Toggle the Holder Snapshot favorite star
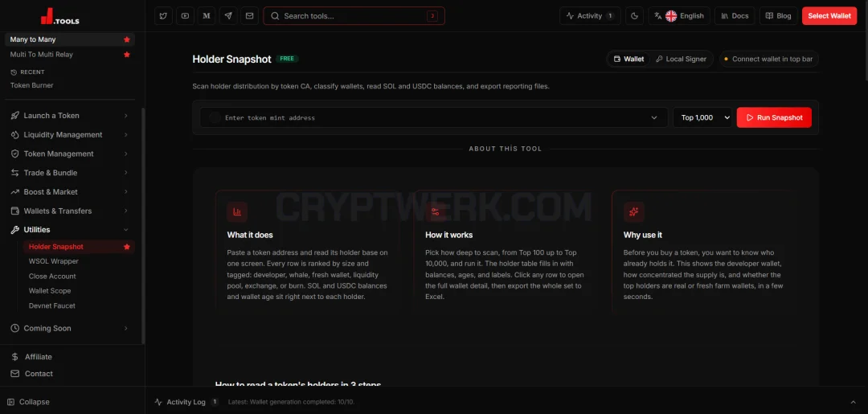868x414 pixels. (127, 246)
